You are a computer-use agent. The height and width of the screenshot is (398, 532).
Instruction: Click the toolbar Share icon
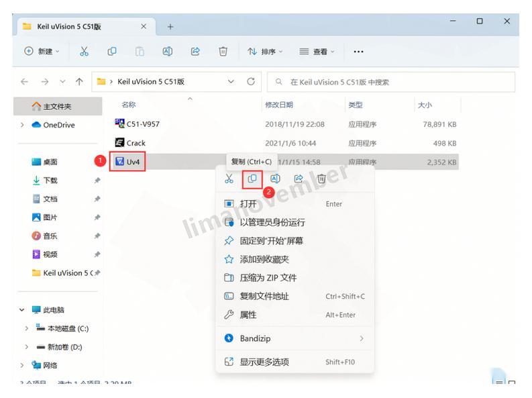click(195, 52)
